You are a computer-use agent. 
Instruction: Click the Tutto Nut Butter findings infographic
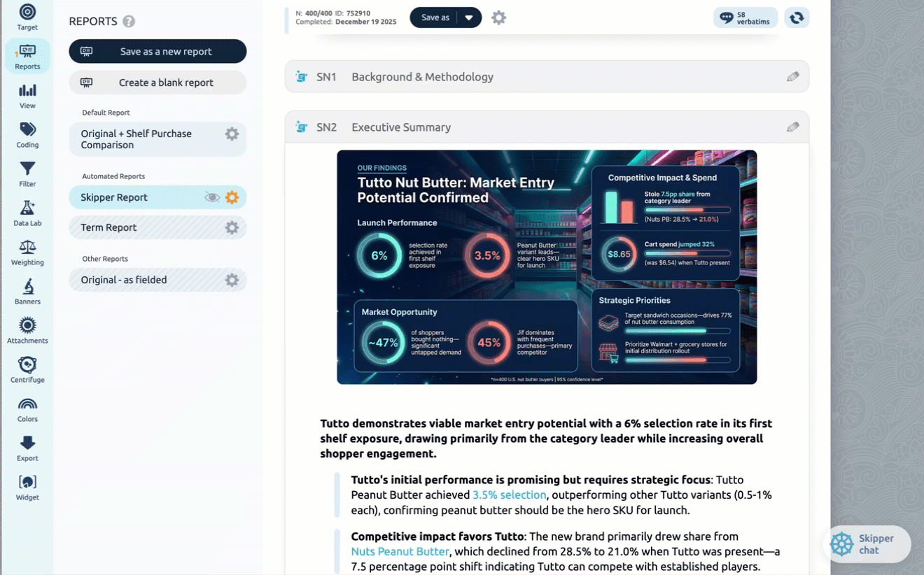(x=547, y=267)
